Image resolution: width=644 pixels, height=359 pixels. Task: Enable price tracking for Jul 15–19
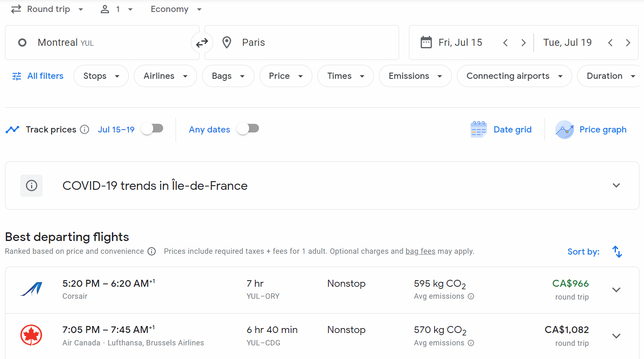coord(152,129)
